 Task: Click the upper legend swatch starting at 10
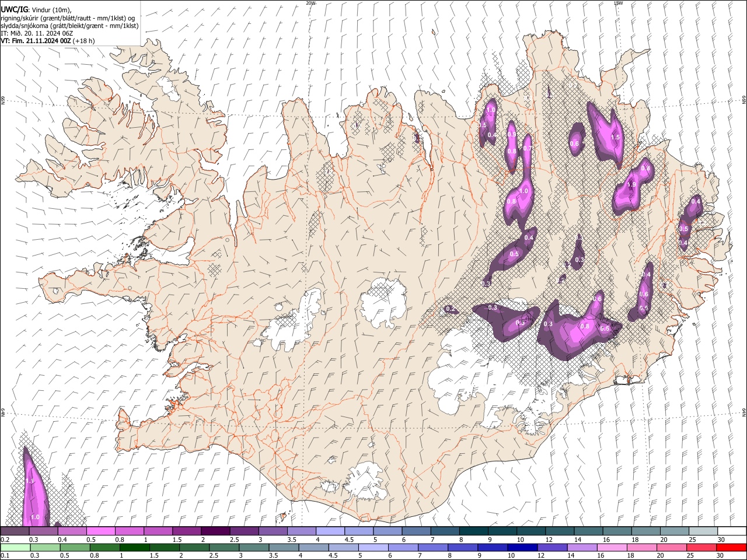[x=530, y=531]
